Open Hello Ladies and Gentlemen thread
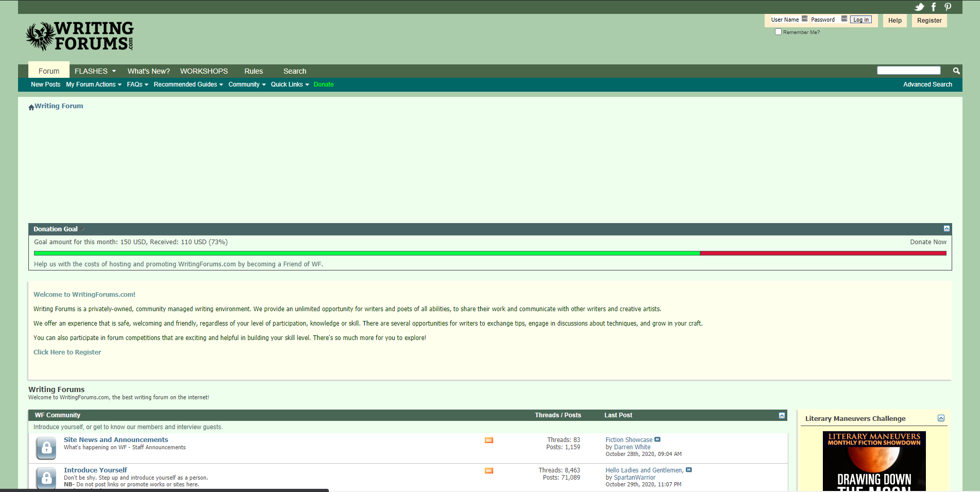Screen dimensions: 980x492 tap(644, 470)
